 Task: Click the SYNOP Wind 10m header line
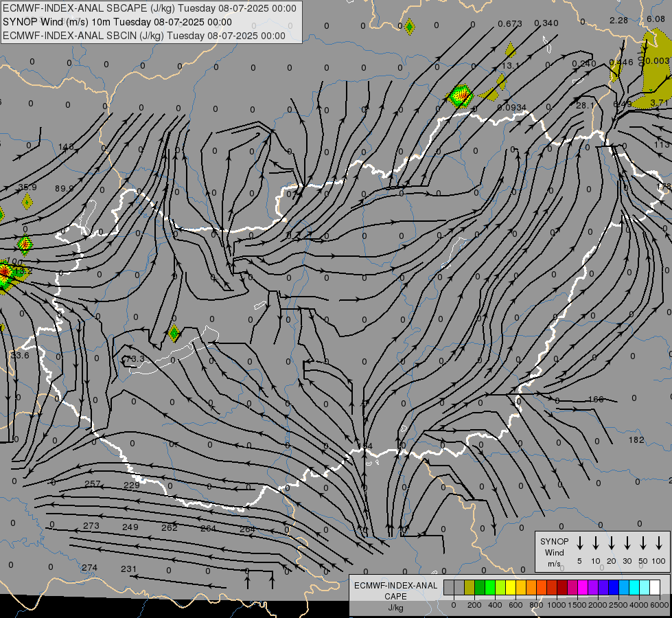pos(117,22)
